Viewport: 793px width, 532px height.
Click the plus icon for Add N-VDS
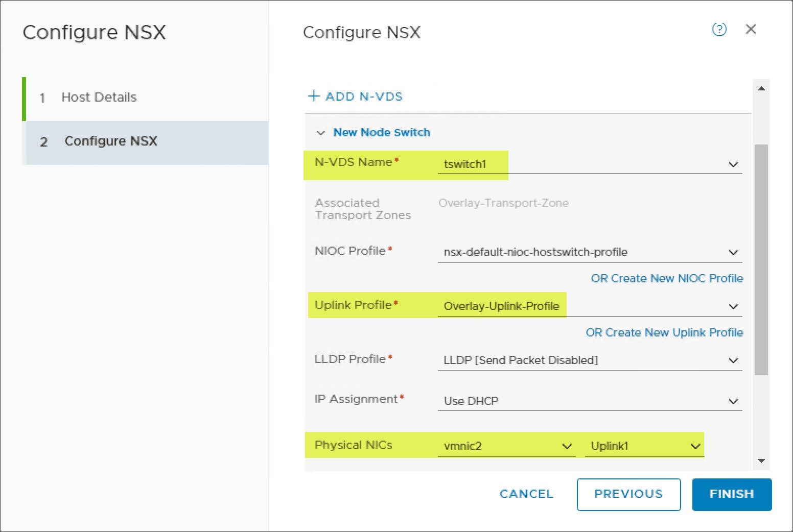(x=314, y=96)
